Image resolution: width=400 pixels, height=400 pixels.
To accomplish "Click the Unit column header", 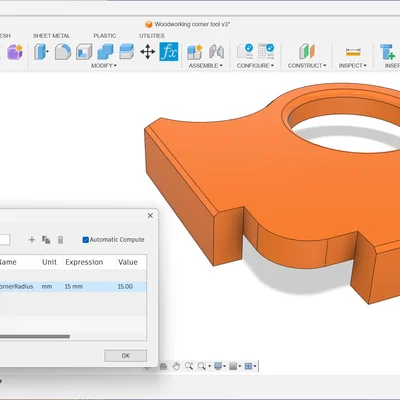I will coord(49,262).
